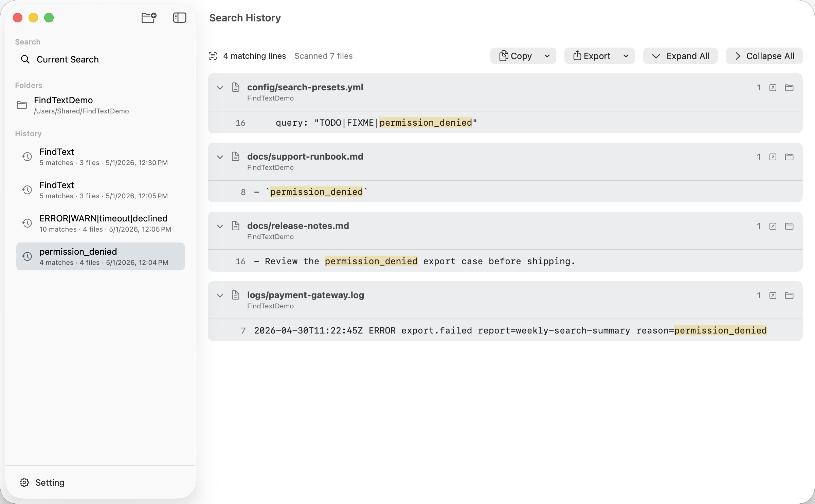Click the matching lines list icon
Viewport: 815px width, 504px height.
click(x=213, y=56)
